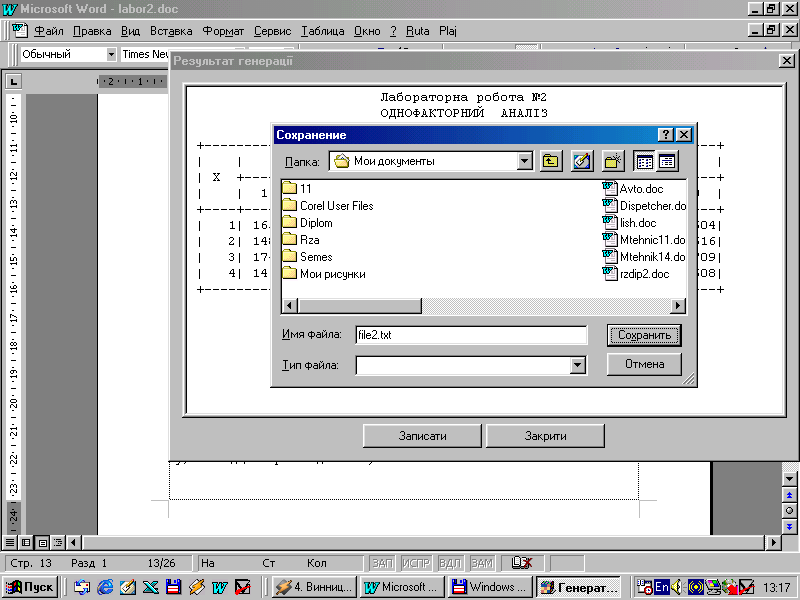This screenshot has width=800, height=600.
Task: Click Word horizontal scroll right arrow
Action: pos(774,542)
